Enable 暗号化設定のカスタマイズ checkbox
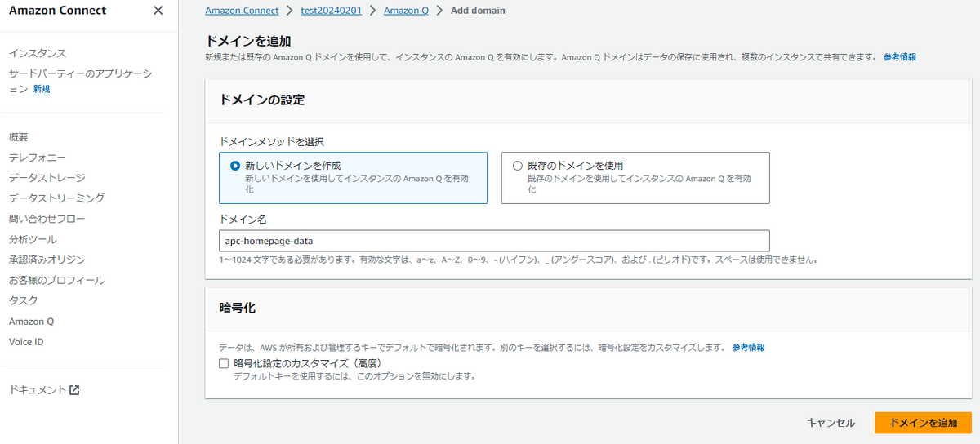Viewport: 980px width, 444px height. click(x=224, y=363)
